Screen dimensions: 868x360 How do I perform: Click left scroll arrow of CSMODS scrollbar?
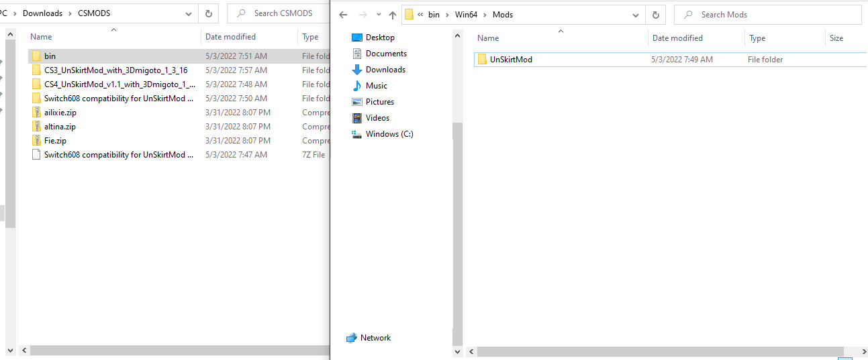[26, 351]
